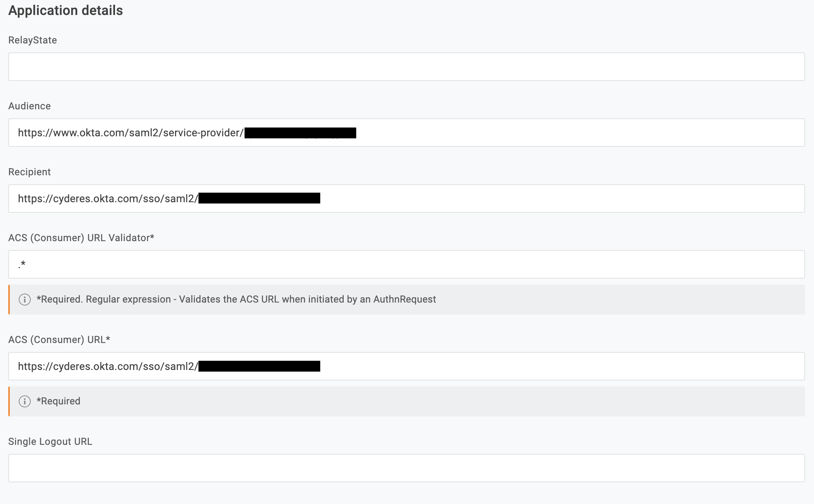Click the Recipient field label
Image resolution: width=814 pixels, height=504 pixels.
pyautogui.click(x=30, y=172)
